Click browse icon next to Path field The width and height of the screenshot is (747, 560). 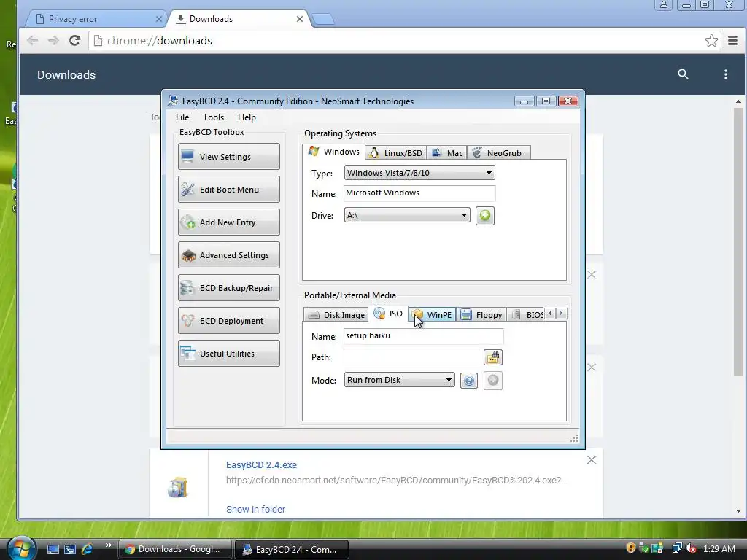pos(493,357)
